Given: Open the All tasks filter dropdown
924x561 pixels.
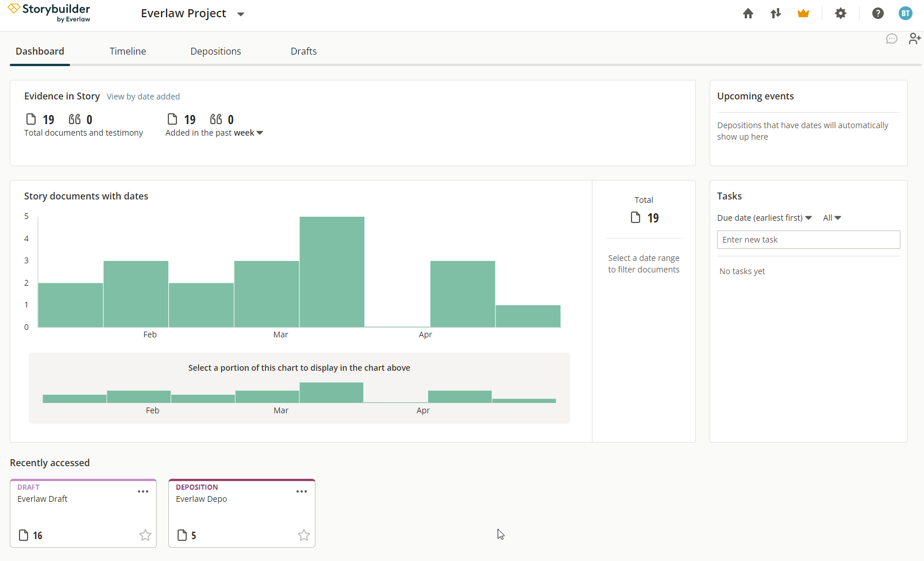Looking at the screenshot, I should pos(831,218).
